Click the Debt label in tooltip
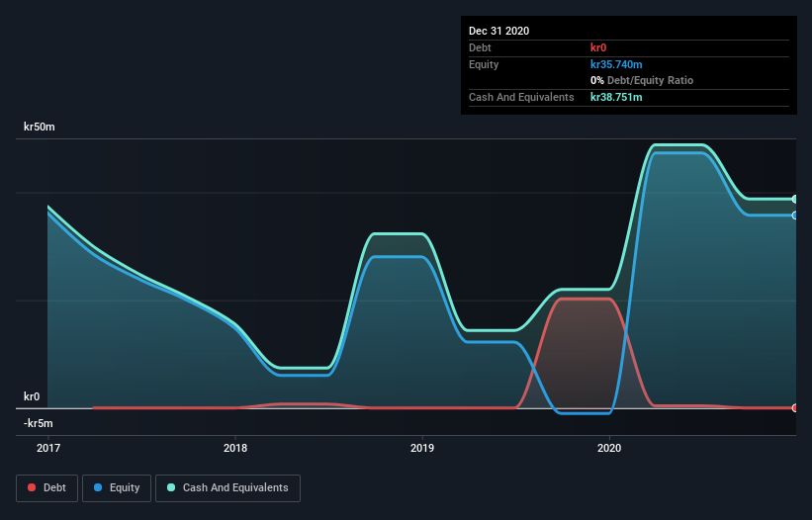812x520 pixels. click(480, 47)
